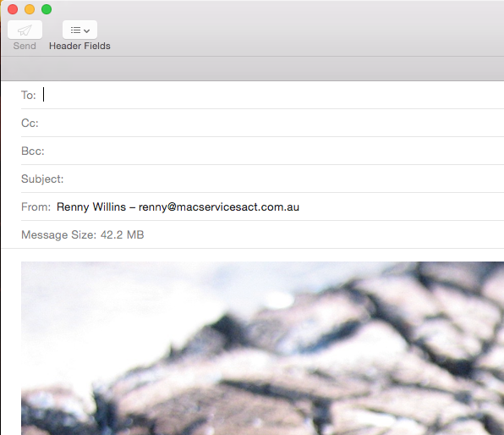This screenshot has width=504, height=435.
Task: Click the Bcc: label
Action: click(33, 151)
